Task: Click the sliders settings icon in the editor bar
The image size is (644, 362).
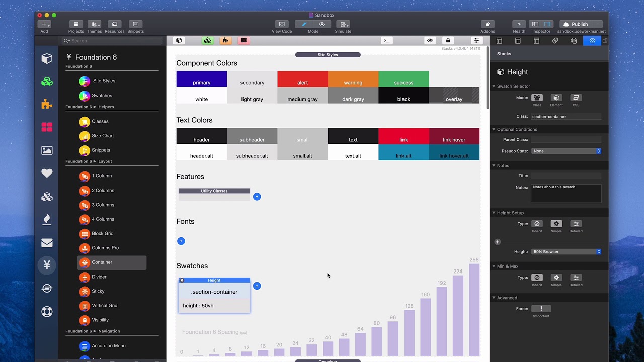Action: (476, 40)
